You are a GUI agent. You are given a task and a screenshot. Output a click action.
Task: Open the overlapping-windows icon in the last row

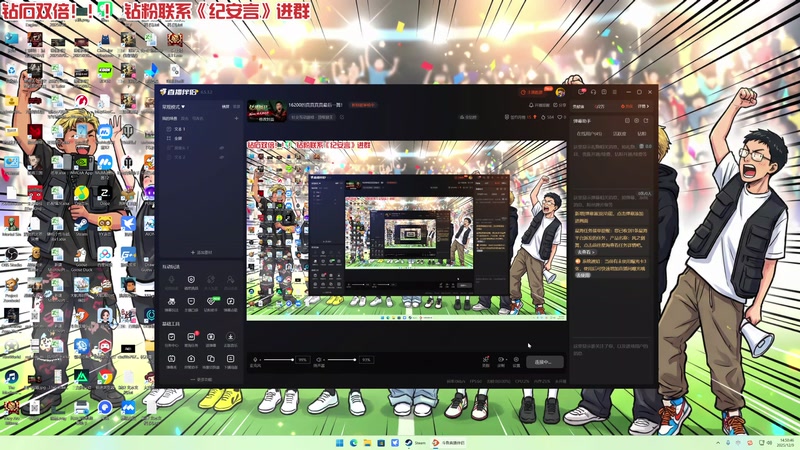click(211, 359)
